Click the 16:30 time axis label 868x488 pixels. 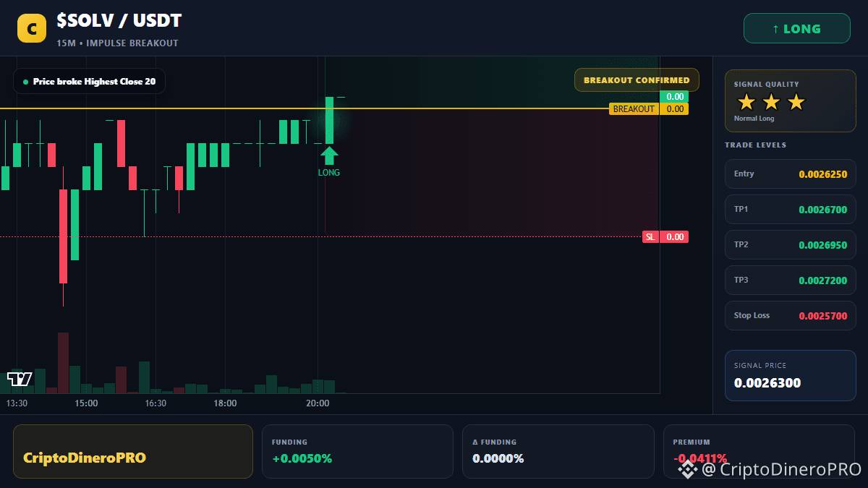pyautogui.click(x=156, y=403)
